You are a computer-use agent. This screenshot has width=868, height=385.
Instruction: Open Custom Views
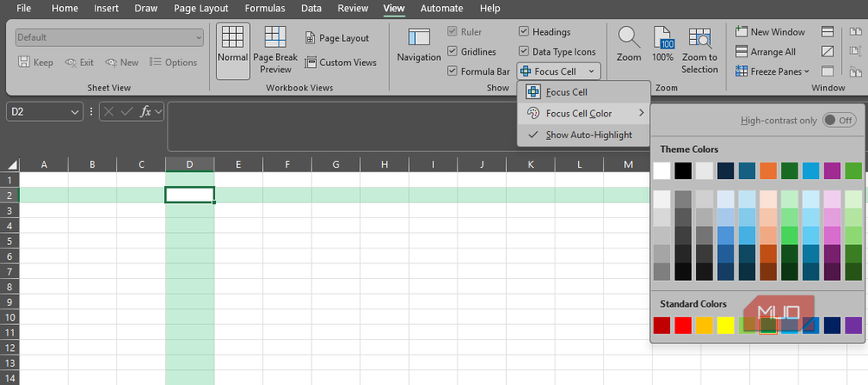pos(340,63)
